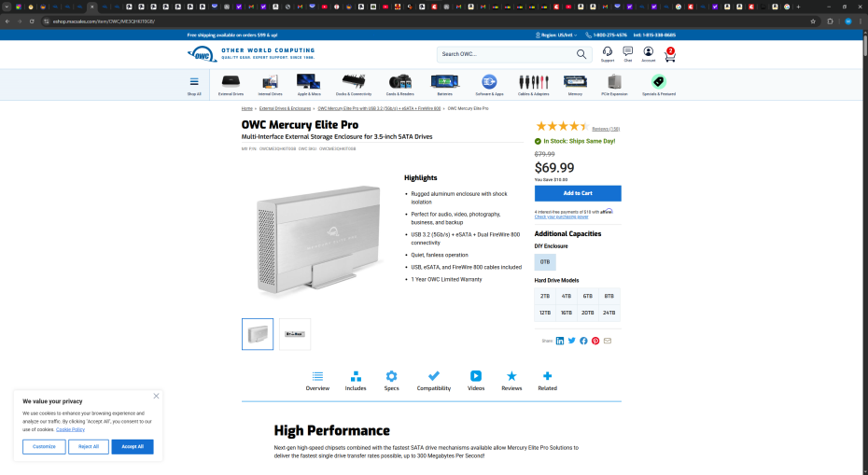The image size is (868, 475).
Task: Click the Add to Cart button
Action: [x=578, y=193]
